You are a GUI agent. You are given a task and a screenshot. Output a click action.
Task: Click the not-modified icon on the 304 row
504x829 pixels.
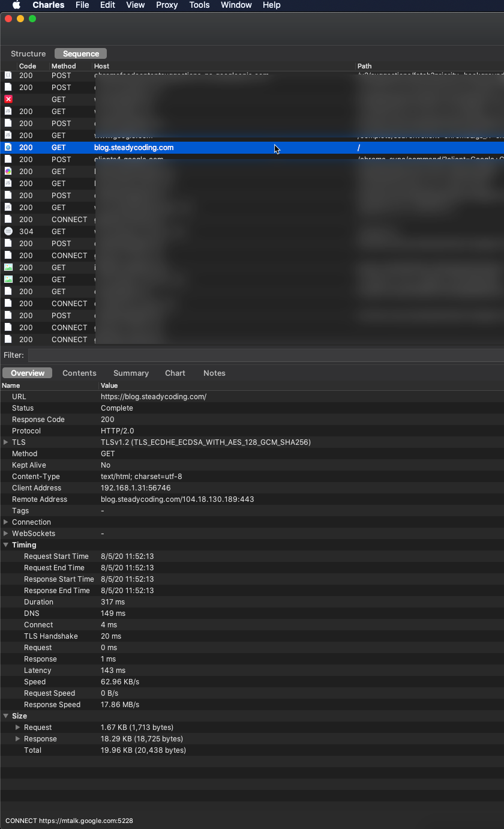click(x=8, y=231)
